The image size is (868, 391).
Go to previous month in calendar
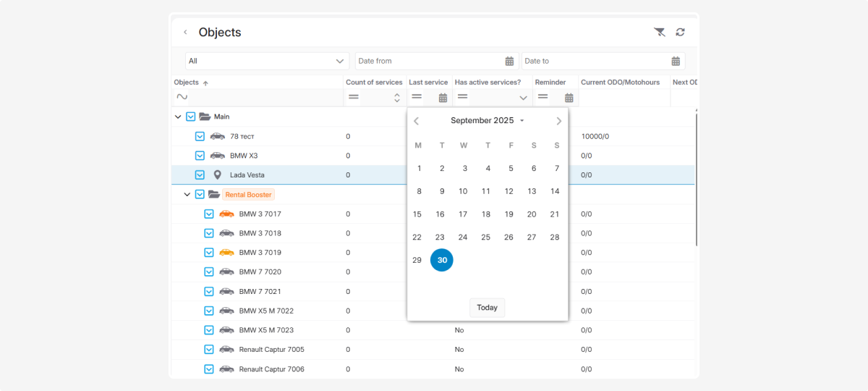[417, 121]
